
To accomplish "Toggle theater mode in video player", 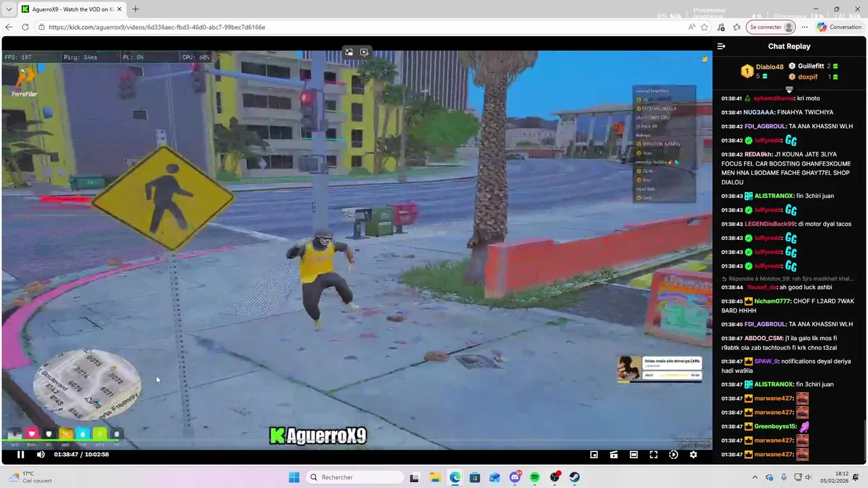I will tap(633, 455).
